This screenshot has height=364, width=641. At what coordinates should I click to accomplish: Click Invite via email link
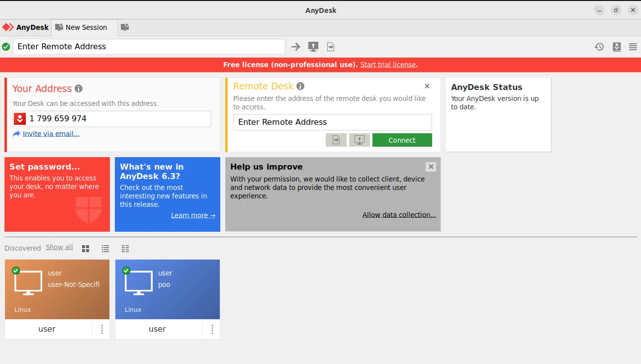(x=51, y=134)
